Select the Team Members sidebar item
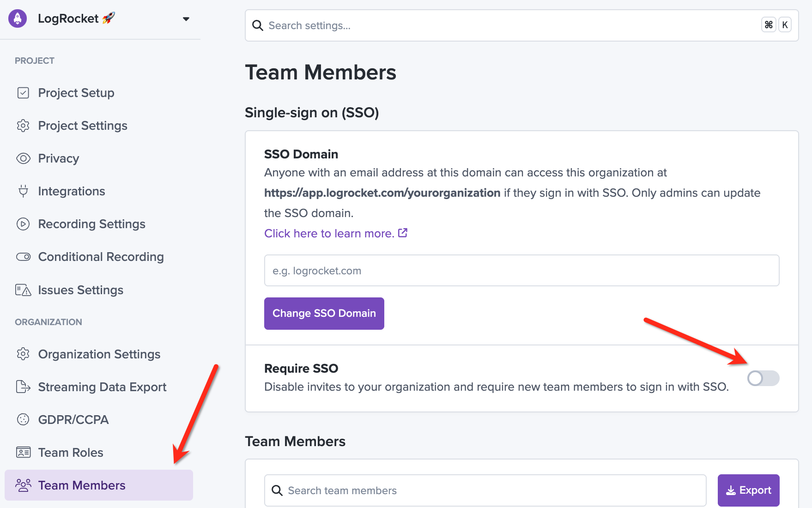 coord(99,485)
